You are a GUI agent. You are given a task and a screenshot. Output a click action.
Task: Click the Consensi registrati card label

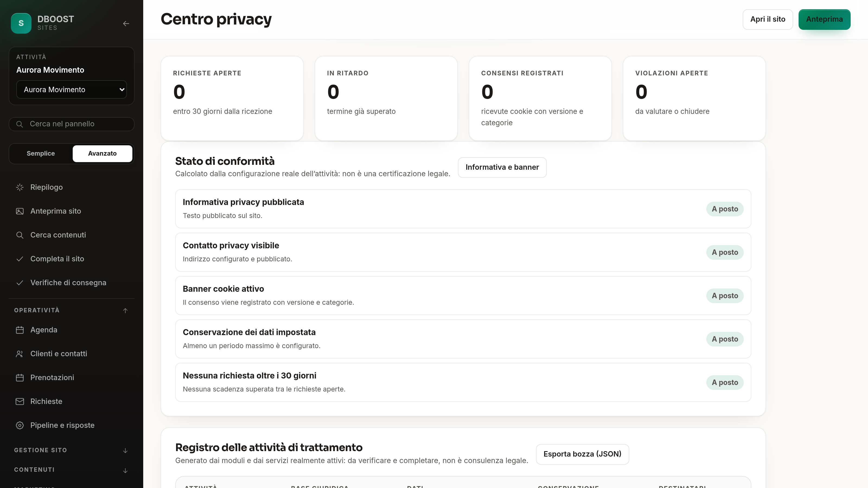(522, 73)
